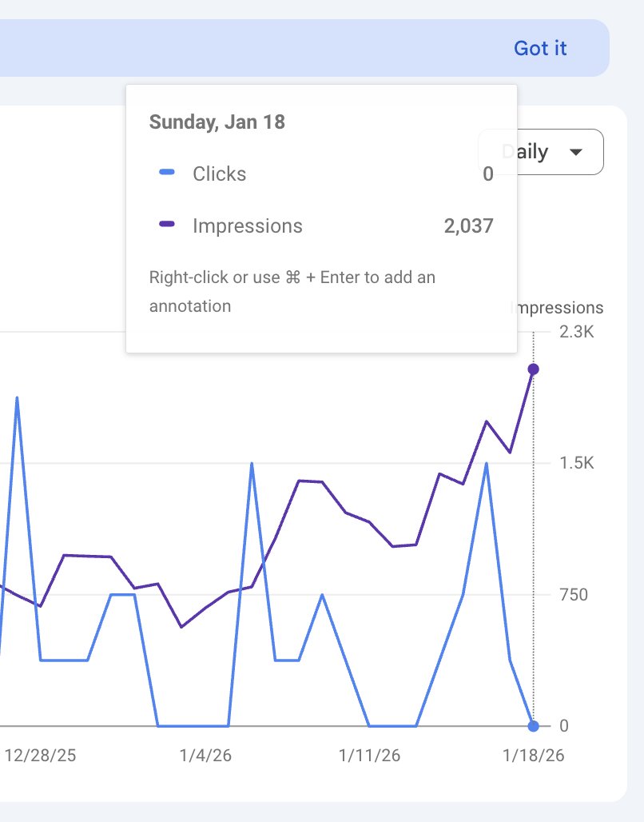This screenshot has height=822, width=644.
Task: Click the 1/4/26 x-axis date label
Action: (205, 756)
